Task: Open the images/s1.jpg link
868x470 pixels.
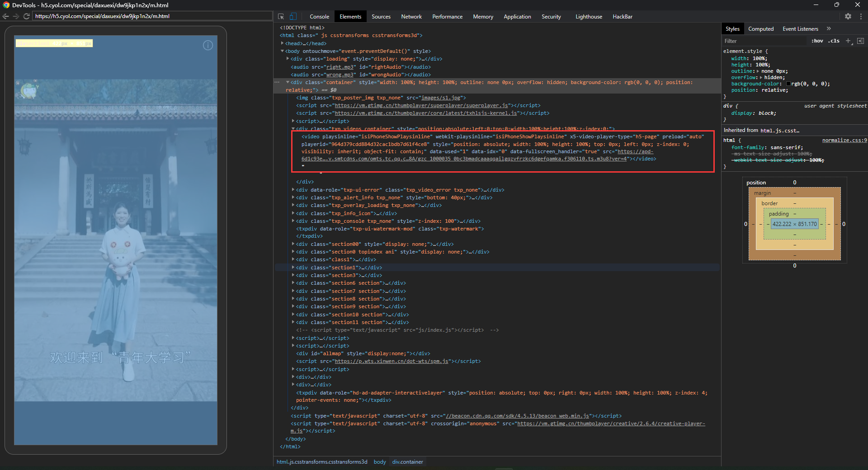Action: point(441,98)
